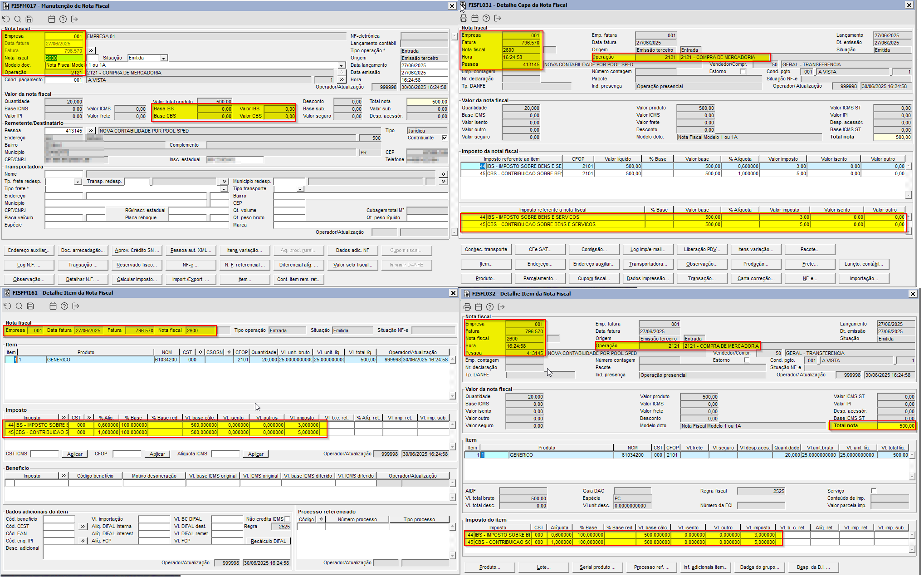Open the Tipo transporte dropdown
Image resolution: width=924 pixels, height=577 pixels.
[300, 189]
